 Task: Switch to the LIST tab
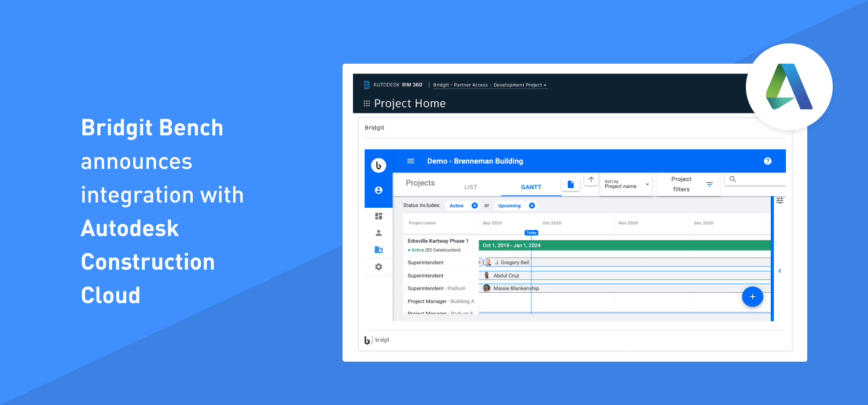pyautogui.click(x=471, y=187)
